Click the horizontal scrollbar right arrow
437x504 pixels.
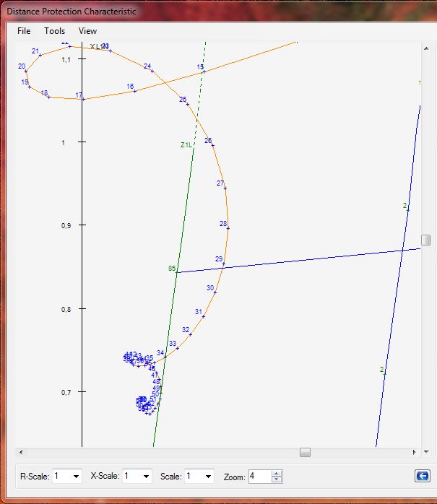click(x=414, y=453)
